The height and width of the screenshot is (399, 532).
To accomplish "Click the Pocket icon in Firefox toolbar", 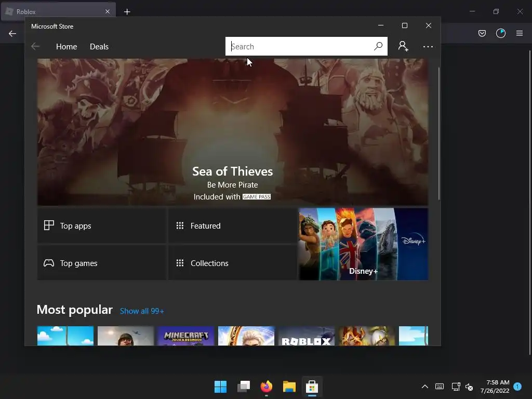I will point(482,33).
